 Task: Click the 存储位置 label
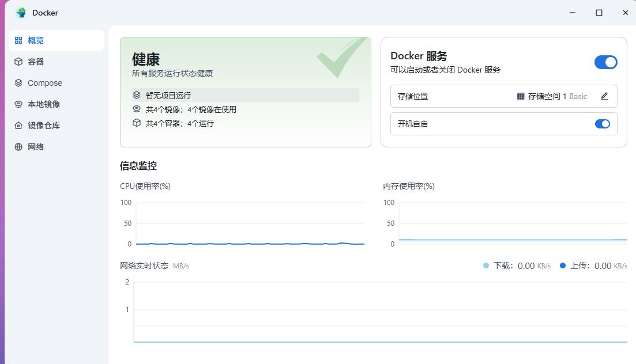[412, 96]
